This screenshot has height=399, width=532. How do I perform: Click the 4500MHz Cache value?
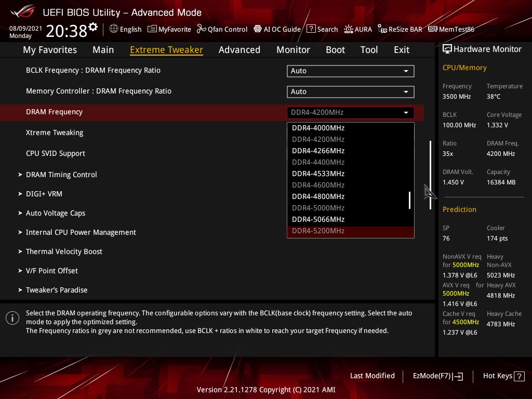click(x=465, y=322)
